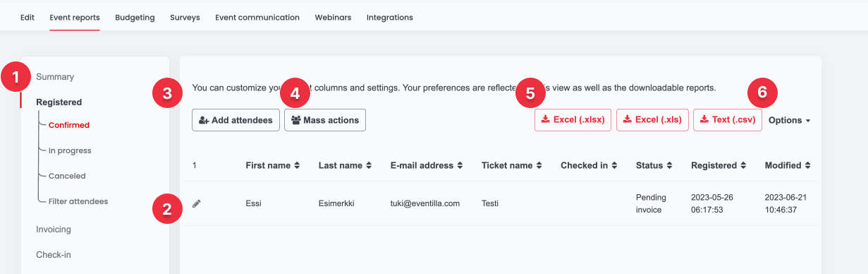Screen dimensions: 868x274
Task: Click the registered date 2023-05-26 cell
Action: click(x=713, y=203)
